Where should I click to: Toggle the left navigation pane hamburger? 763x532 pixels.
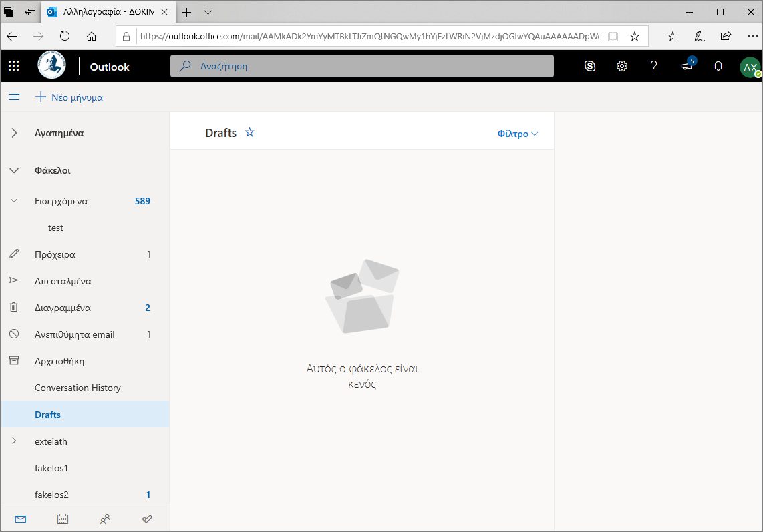pos(14,97)
